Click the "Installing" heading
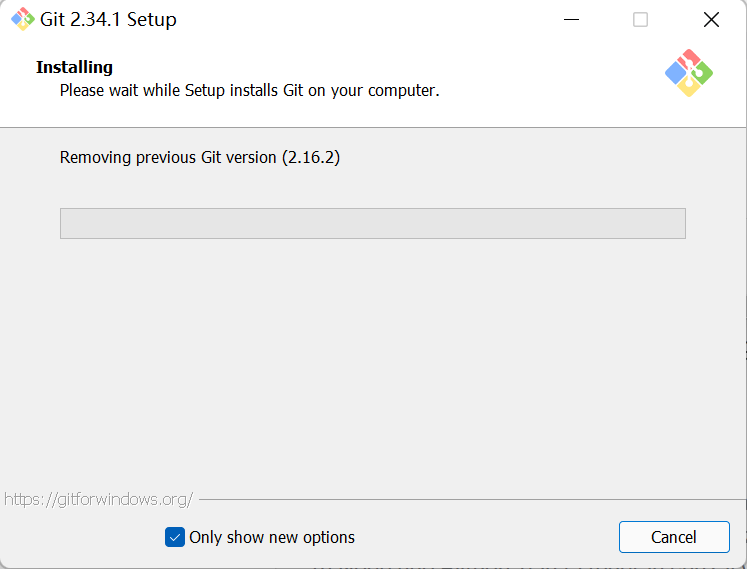 [74, 67]
